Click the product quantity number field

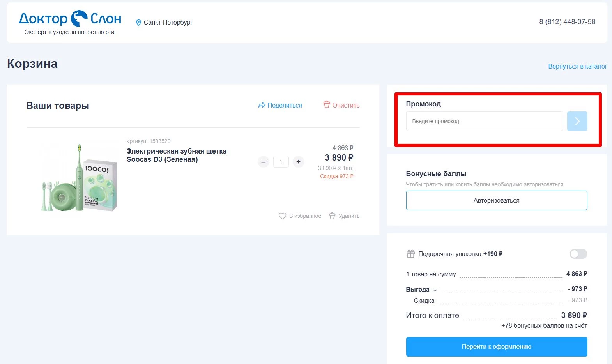click(x=281, y=162)
